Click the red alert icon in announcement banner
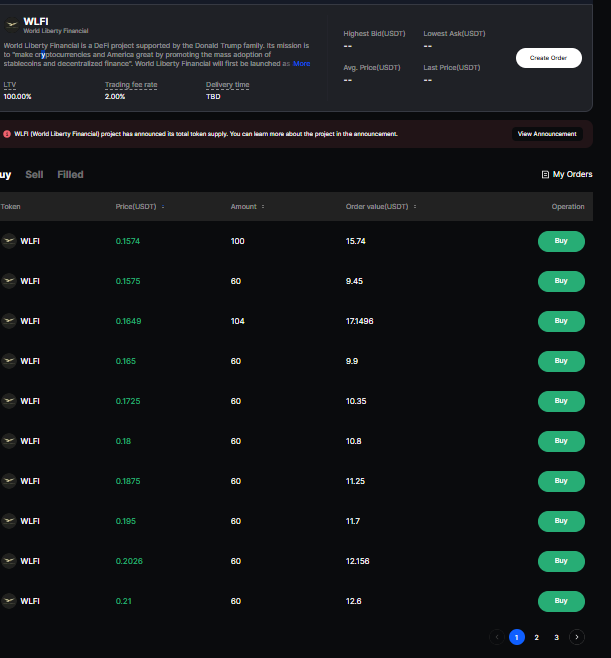Screen dimensions: 611x658 (x=7, y=134)
